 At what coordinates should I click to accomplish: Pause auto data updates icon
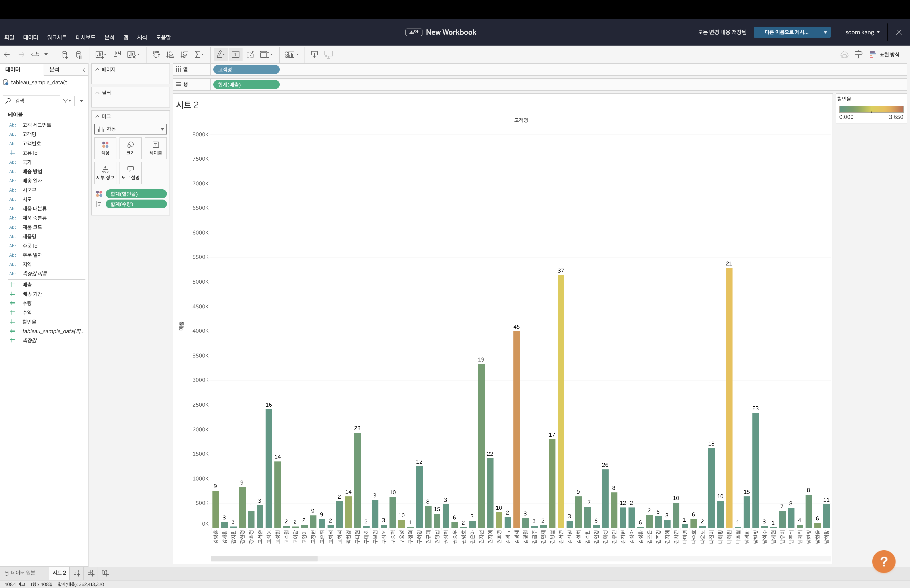79,55
